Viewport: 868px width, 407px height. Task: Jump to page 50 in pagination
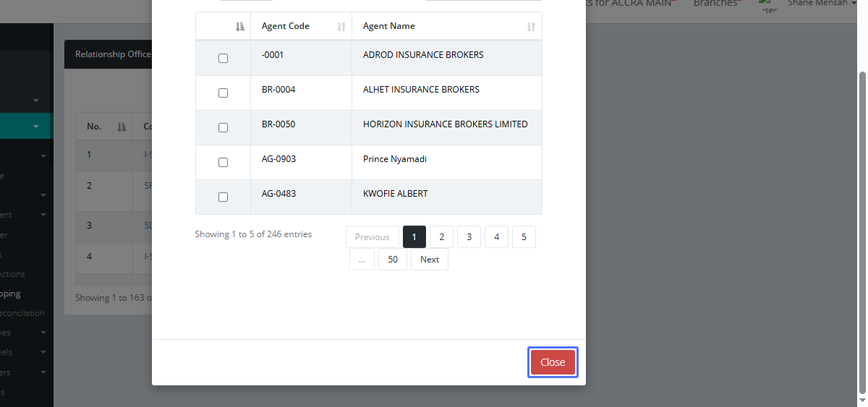click(392, 260)
